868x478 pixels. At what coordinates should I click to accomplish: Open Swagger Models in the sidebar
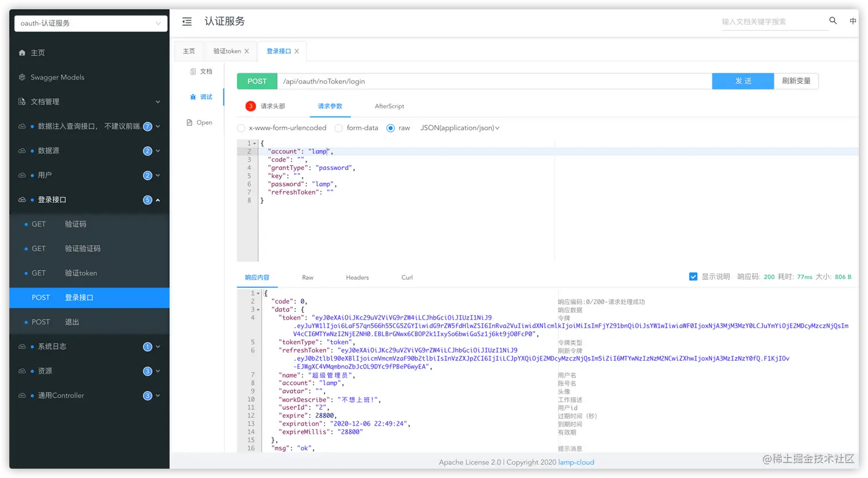pyautogui.click(x=90, y=77)
